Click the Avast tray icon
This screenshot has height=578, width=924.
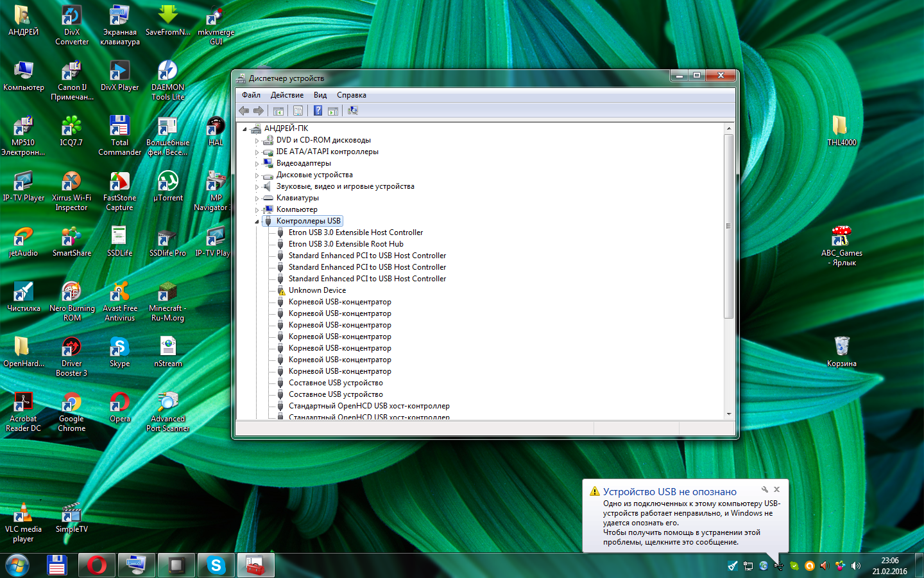tap(810, 566)
